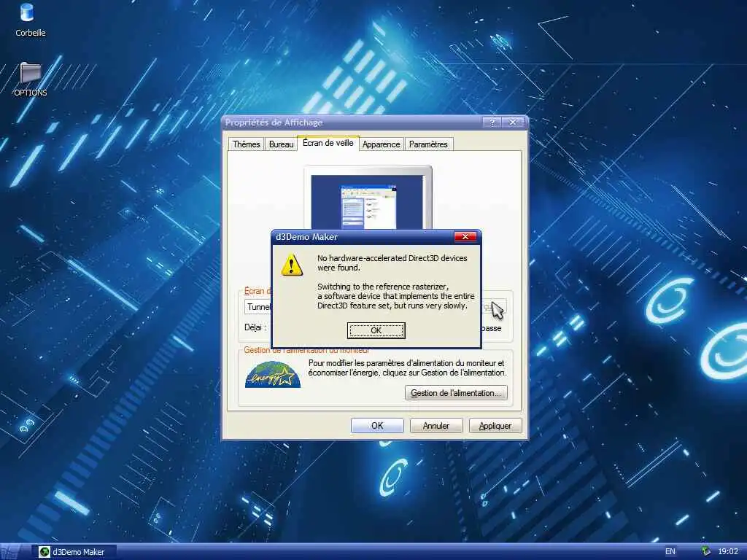Viewport: 747px width, 560px height.
Task: Open the Apparence tab
Action: pos(381,144)
